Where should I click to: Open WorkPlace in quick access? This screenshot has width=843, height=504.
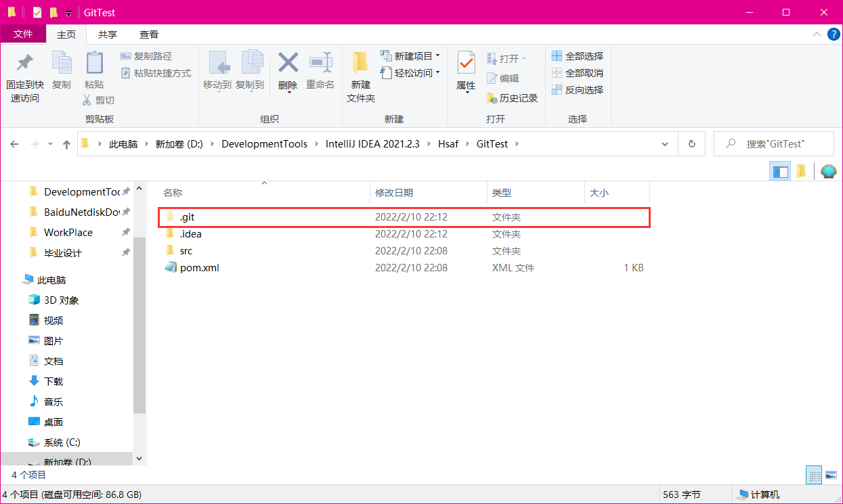point(68,233)
